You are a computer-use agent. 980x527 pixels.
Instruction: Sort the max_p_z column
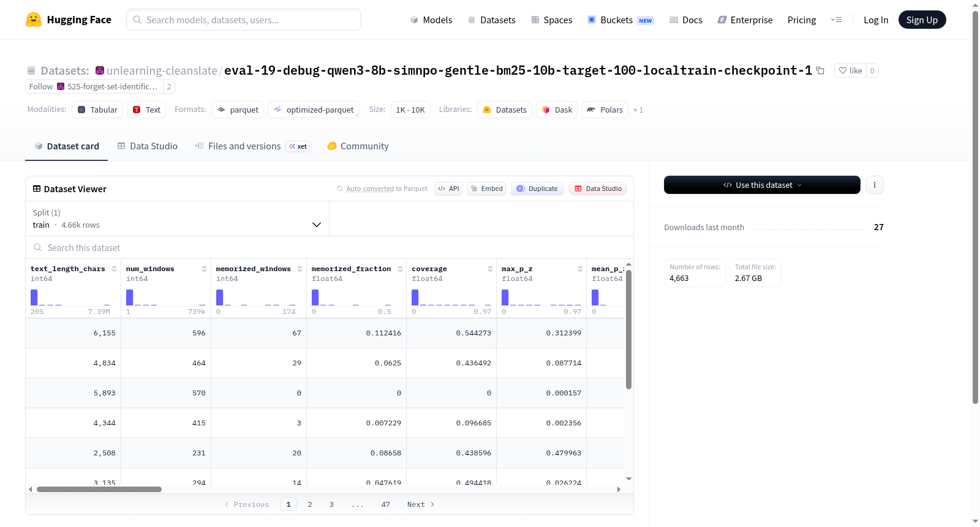(x=580, y=269)
